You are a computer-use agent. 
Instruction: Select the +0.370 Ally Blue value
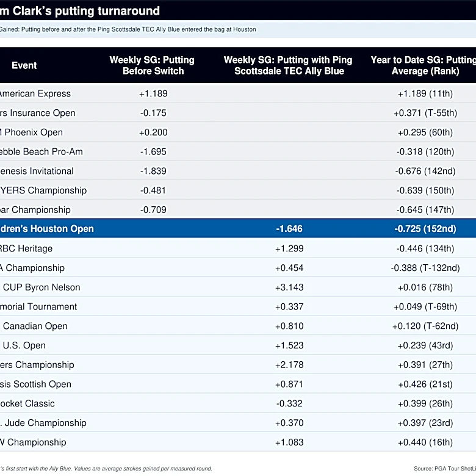pyautogui.click(x=289, y=424)
